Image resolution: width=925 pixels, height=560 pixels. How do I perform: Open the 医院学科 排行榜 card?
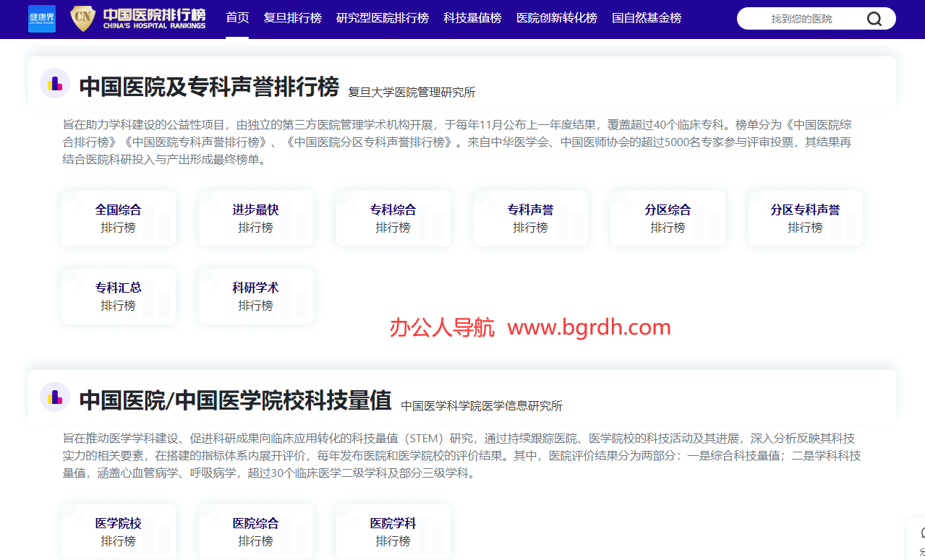click(393, 532)
